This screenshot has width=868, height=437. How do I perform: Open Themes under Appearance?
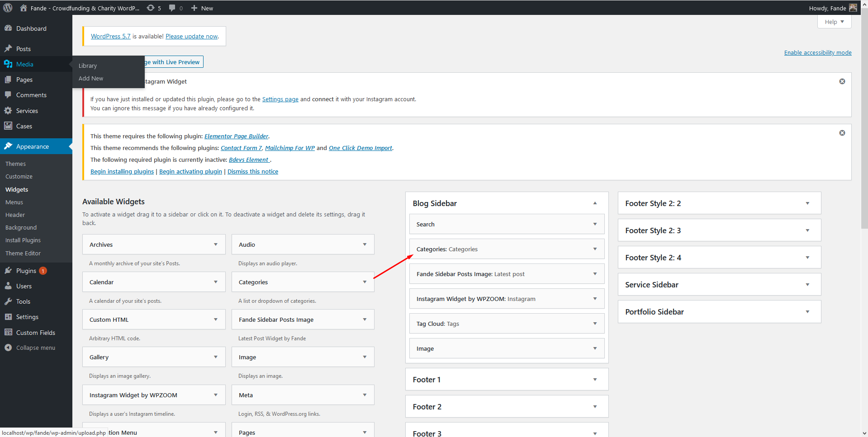click(x=15, y=164)
